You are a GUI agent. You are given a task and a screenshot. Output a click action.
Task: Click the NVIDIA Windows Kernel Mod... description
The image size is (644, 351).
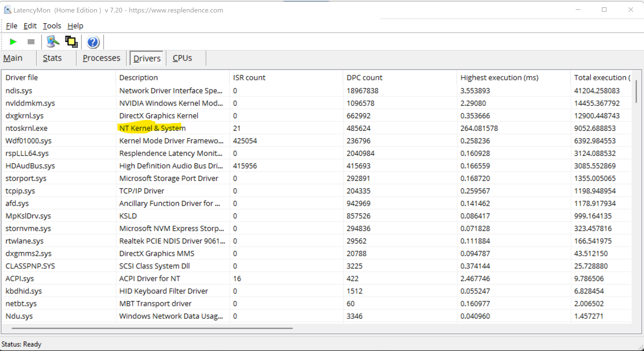171,103
